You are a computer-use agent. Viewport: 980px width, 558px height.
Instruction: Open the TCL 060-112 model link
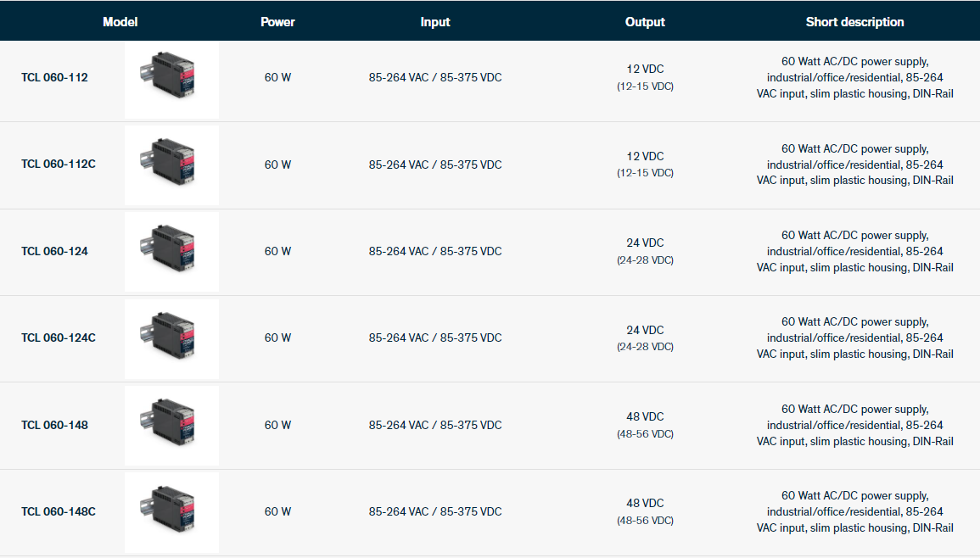(54, 78)
